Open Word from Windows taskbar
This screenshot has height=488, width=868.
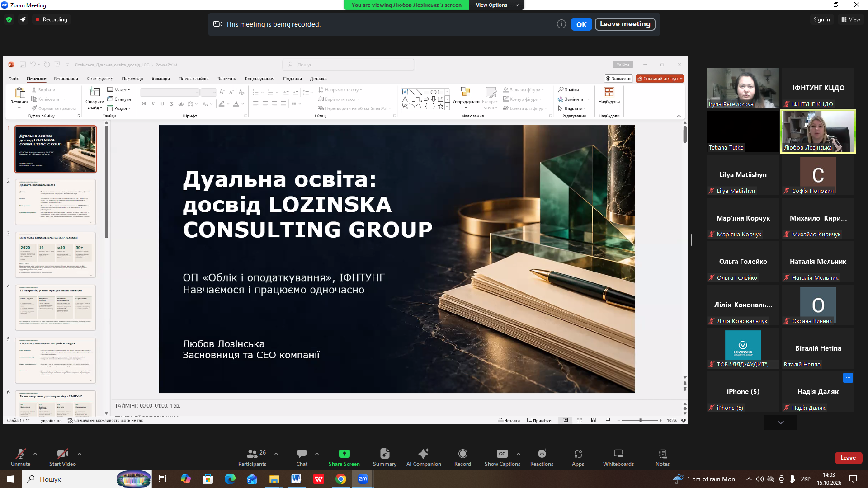click(296, 479)
